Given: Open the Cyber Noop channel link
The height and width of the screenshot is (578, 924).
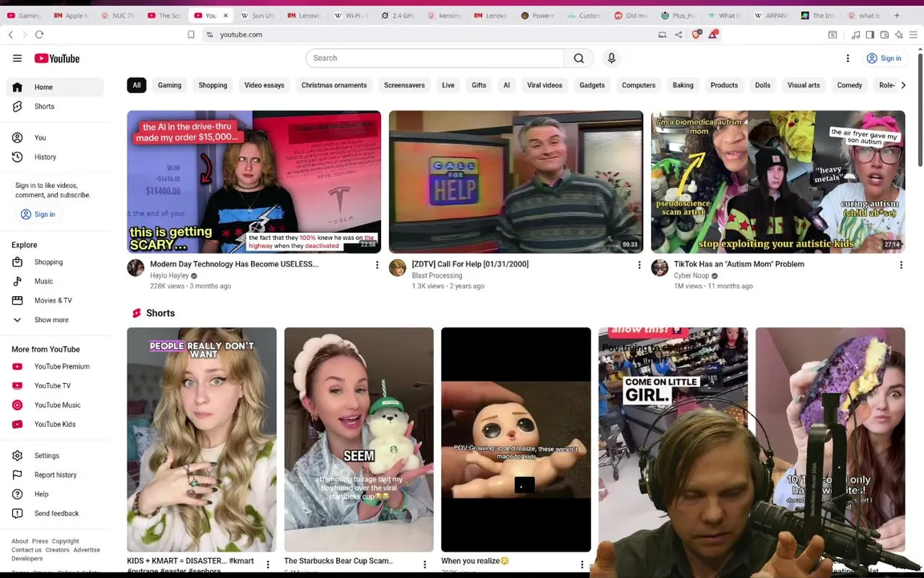Looking at the screenshot, I should [691, 276].
